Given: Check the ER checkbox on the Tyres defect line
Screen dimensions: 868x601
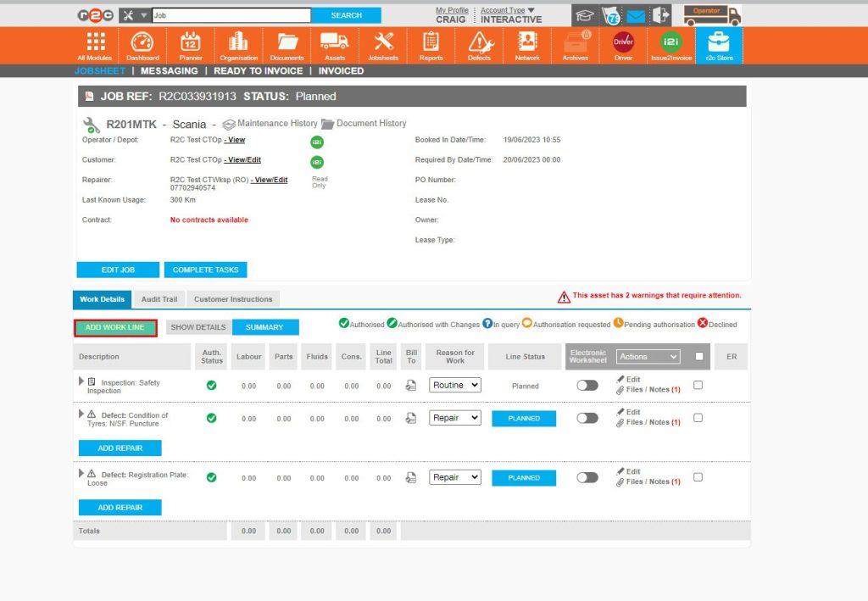Looking at the screenshot, I should [697, 418].
